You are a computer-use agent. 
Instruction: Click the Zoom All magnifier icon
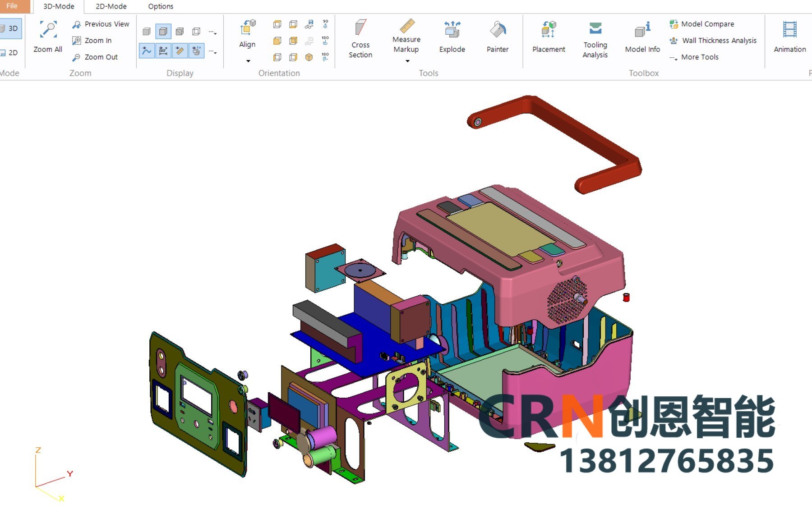(x=48, y=30)
